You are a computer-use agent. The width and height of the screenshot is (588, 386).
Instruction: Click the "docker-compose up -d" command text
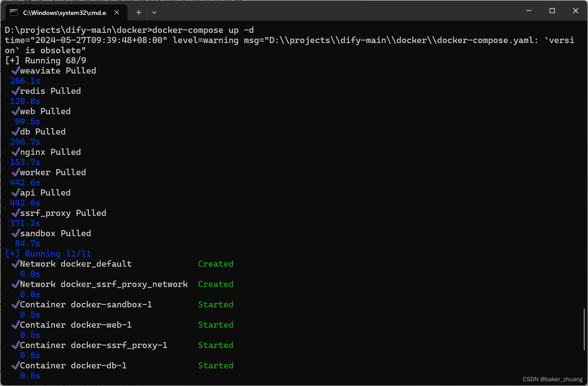point(203,30)
